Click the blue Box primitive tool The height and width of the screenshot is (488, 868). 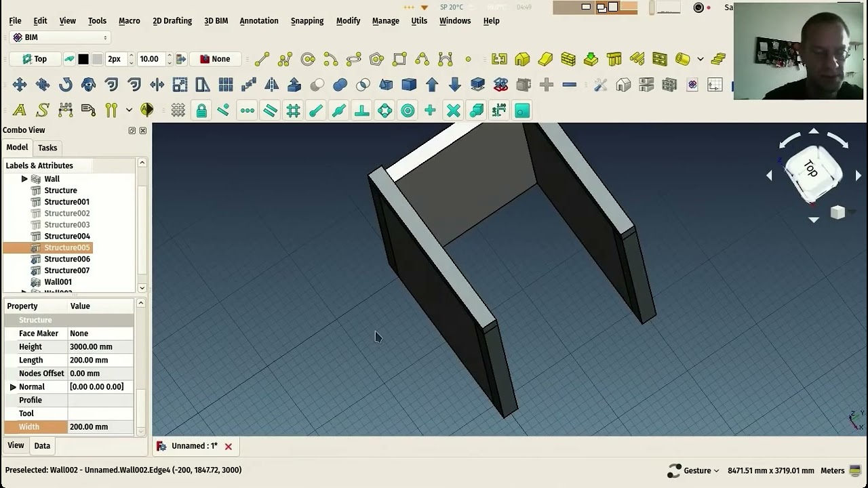pyautogui.click(x=409, y=85)
